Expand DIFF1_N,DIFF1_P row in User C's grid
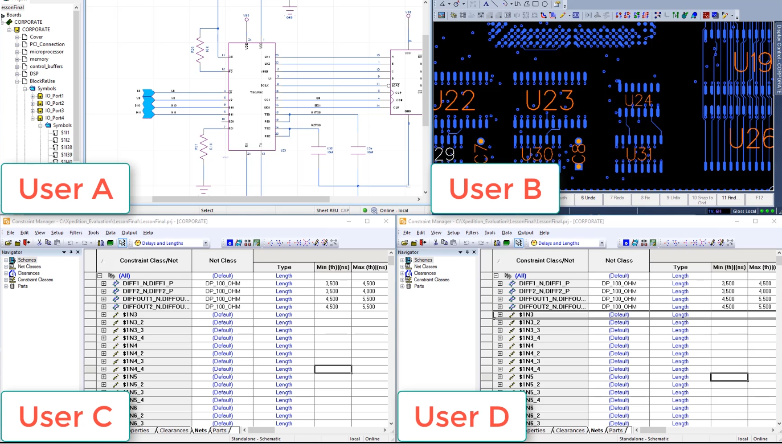782x444 pixels. [x=104, y=284]
